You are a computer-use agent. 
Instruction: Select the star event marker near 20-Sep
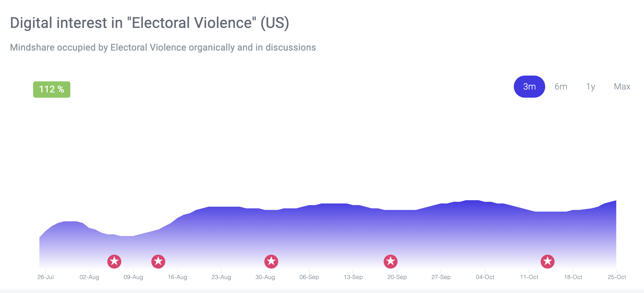(391, 262)
